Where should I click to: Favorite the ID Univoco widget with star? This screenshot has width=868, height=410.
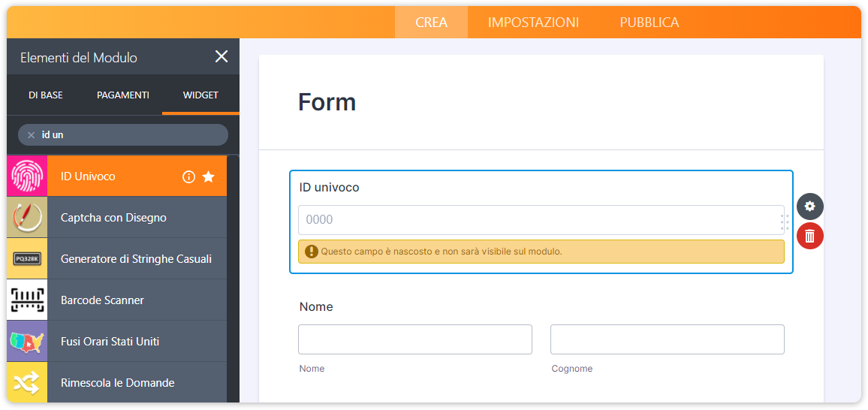[x=209, y=177]
